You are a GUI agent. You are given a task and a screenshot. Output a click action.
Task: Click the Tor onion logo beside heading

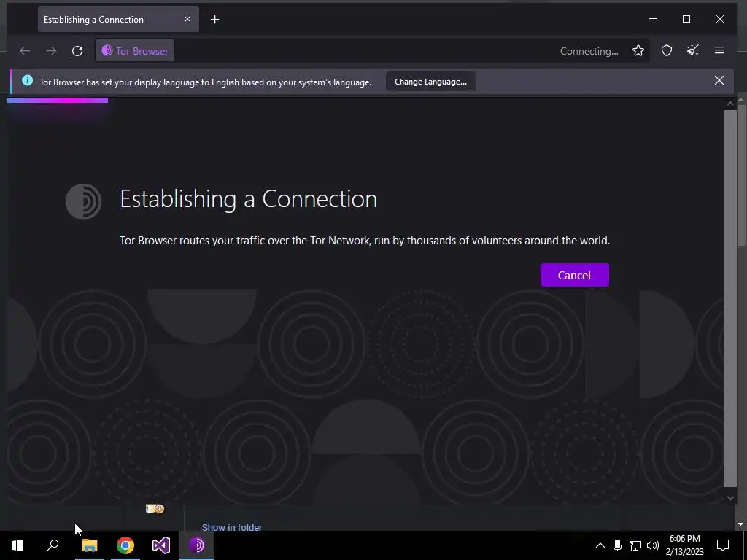83,201
